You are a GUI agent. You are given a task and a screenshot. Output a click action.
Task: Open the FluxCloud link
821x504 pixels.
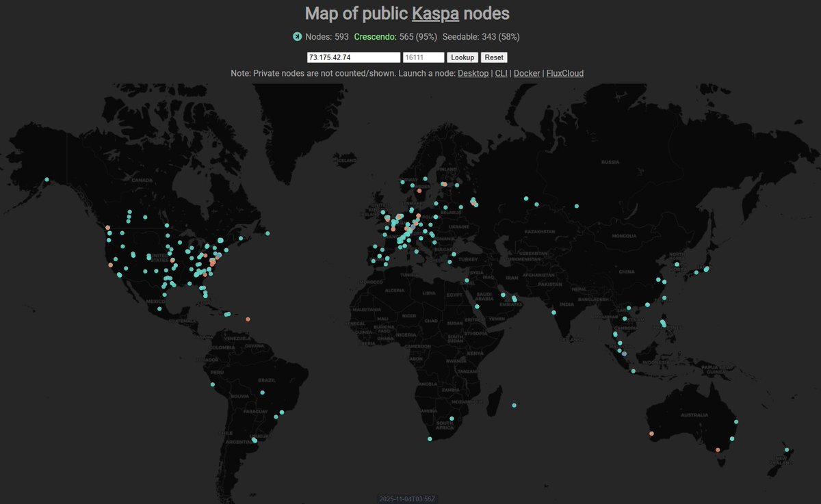coord(565,73)
